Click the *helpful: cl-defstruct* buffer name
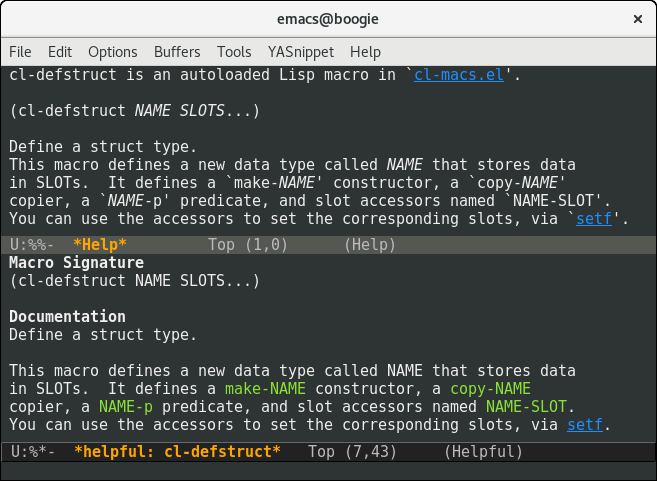The height and width of the screenshot is (481, 657). click(177, 452)
